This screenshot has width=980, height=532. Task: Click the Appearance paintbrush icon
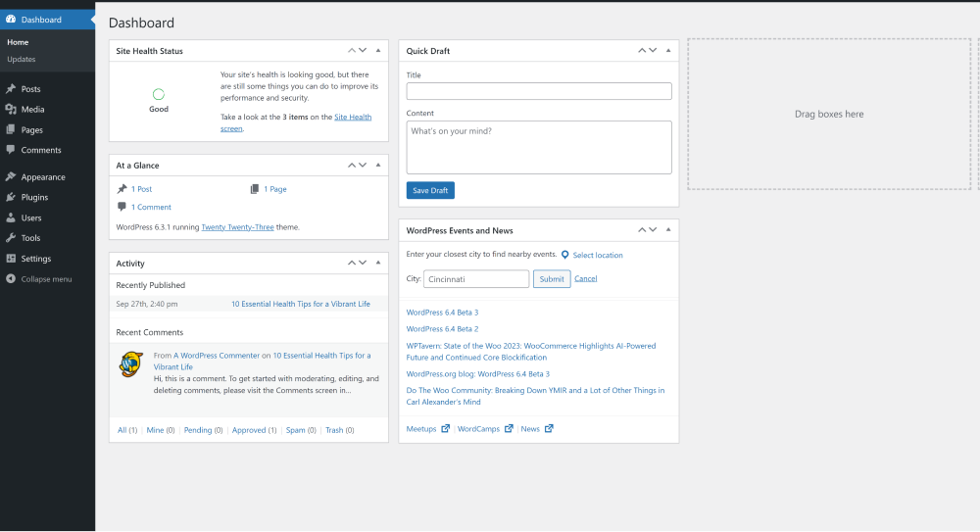coord(11,177)
